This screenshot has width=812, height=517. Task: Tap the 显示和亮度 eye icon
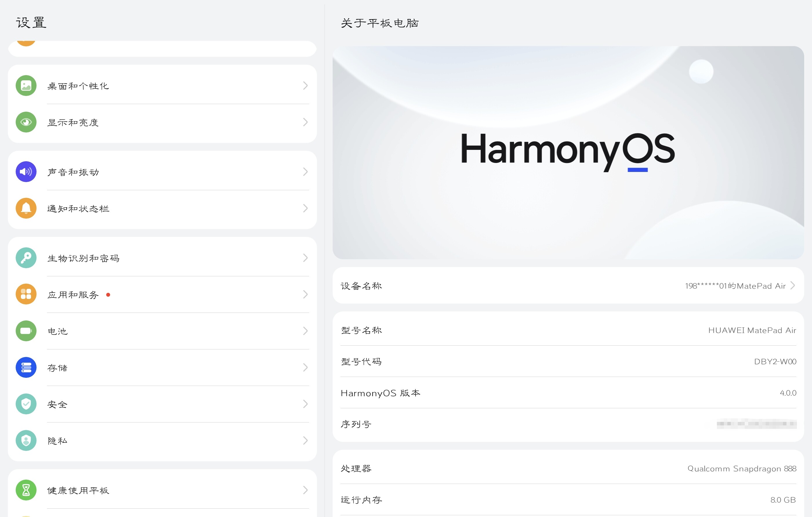[26, 122]
